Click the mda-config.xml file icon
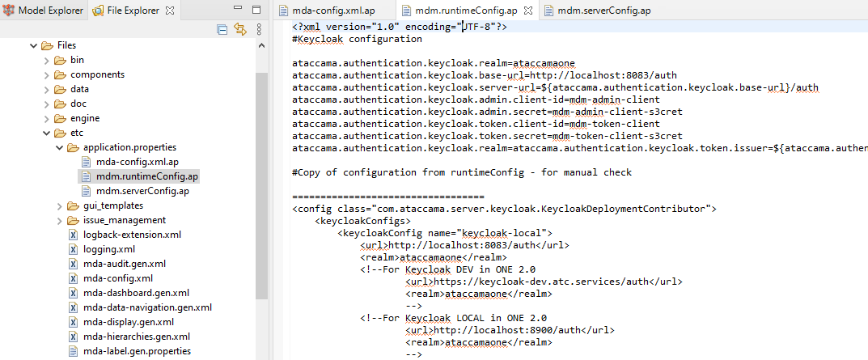 pos(74,278)
